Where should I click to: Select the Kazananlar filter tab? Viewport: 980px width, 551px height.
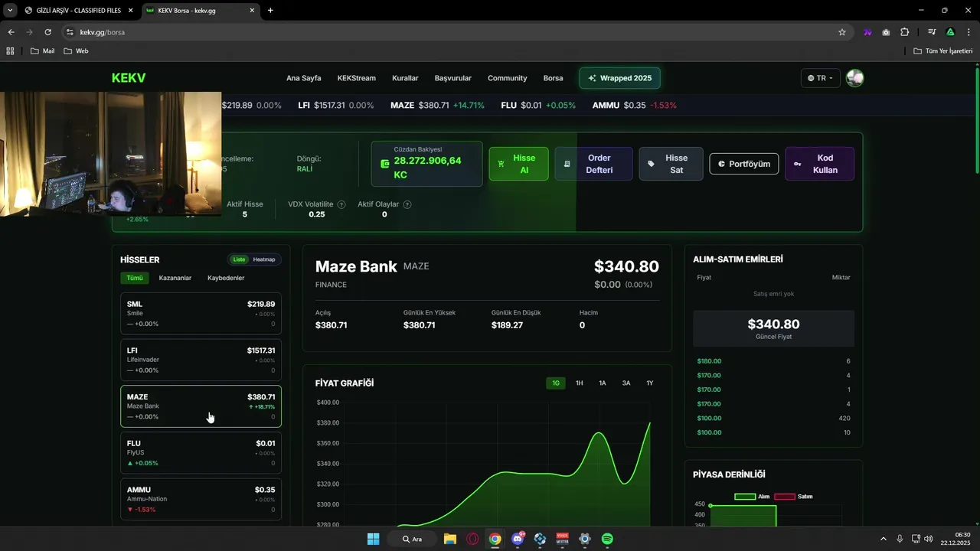[x=175, y=278]
